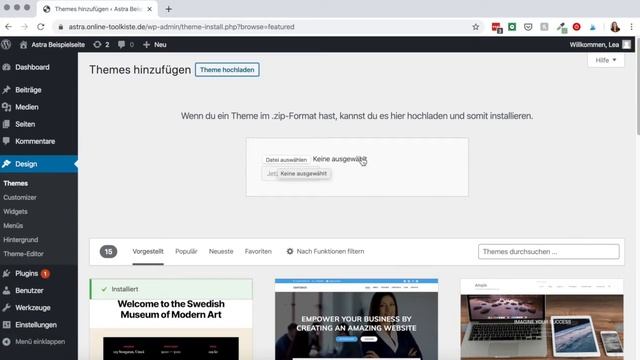
Task: Collapse sidebar via Menü einklappen
Action: (x=39, y=342)
